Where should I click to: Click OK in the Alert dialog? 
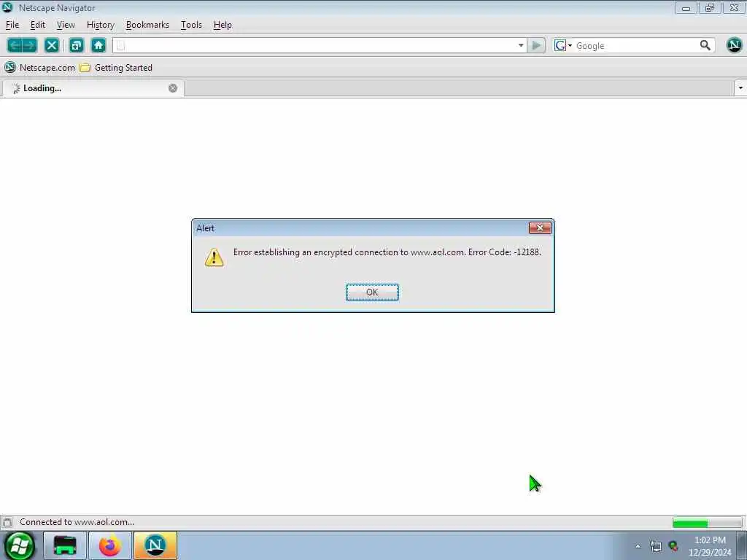click(x=372, y=292)
